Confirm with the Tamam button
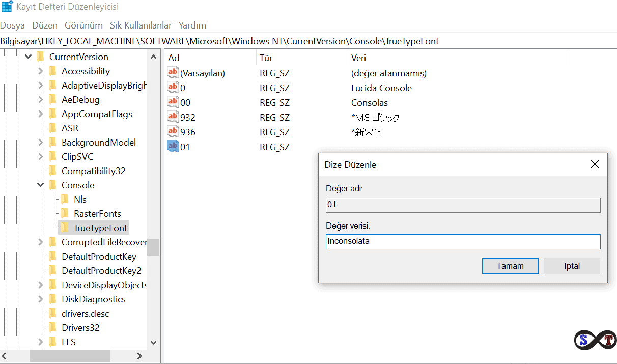 tap(510, 266)
